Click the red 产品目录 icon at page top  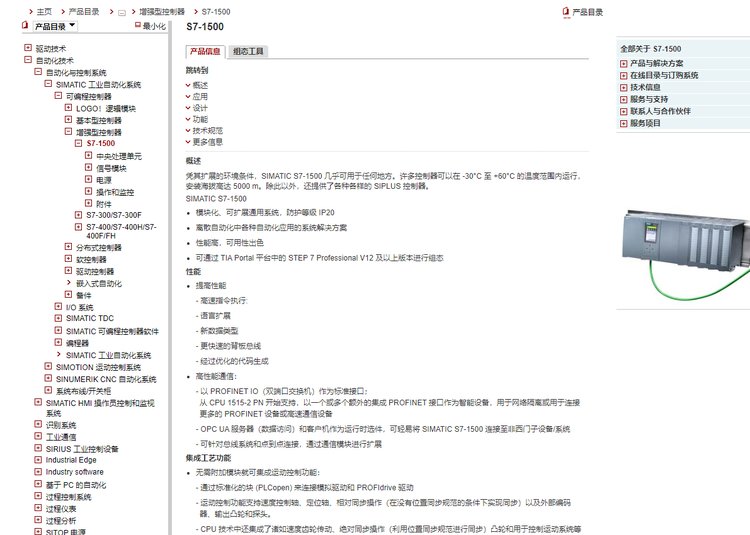pos(566,12)
